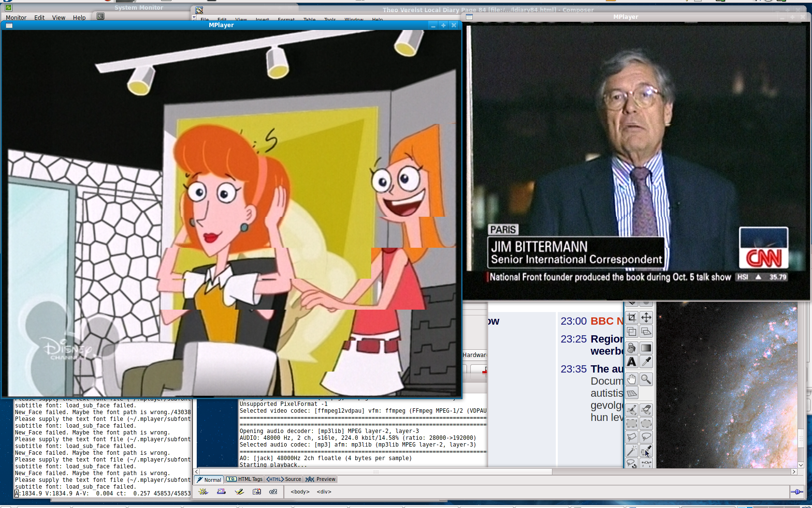Click the right arrow of horizontal scrollbar

(794, 471)
